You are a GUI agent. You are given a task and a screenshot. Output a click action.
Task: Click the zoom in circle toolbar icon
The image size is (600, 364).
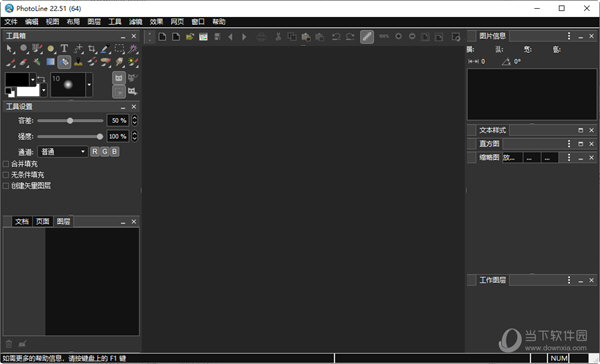(x=398, y=36)
